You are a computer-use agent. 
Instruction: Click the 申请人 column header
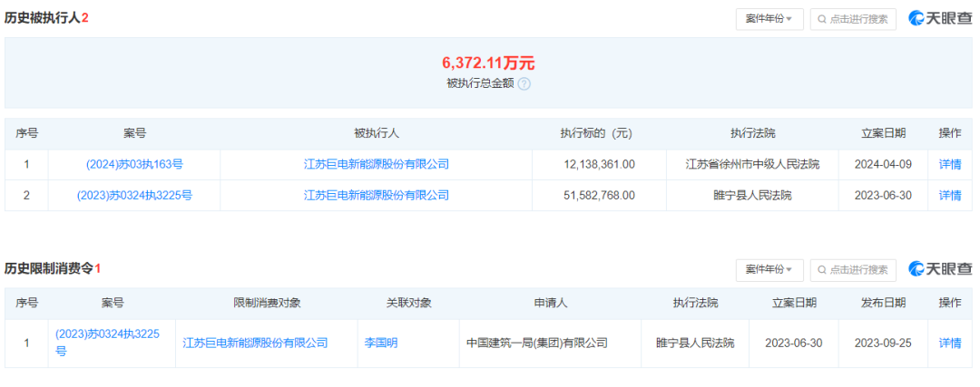tap(551, 304)
